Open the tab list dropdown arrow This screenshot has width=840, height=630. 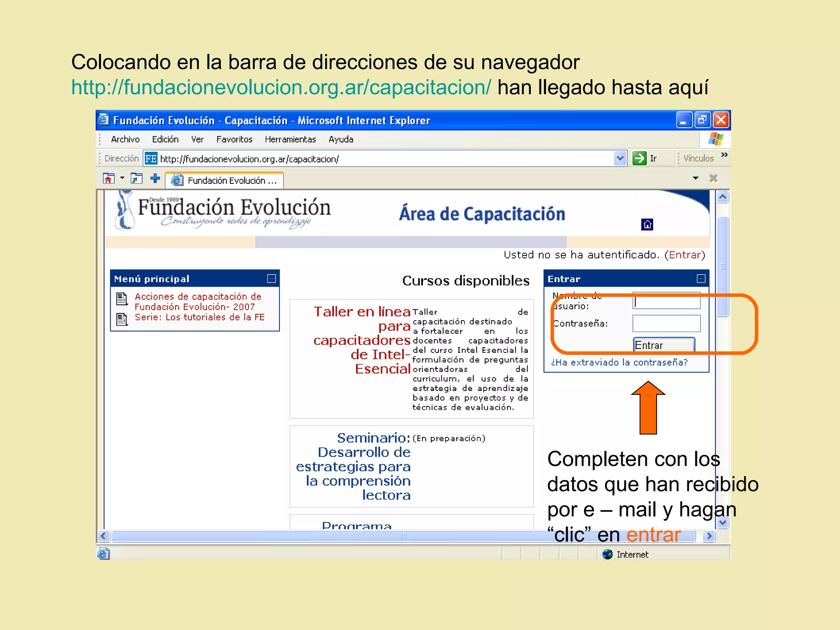click(x=695, y=178)
